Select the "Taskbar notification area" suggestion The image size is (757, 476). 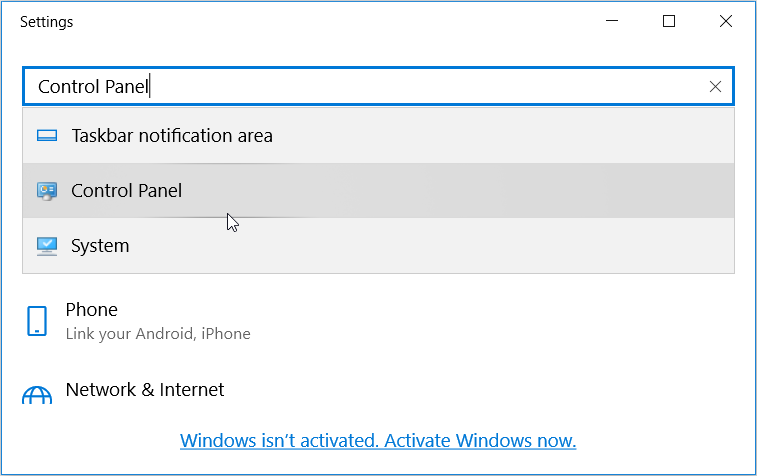[172, 136]
